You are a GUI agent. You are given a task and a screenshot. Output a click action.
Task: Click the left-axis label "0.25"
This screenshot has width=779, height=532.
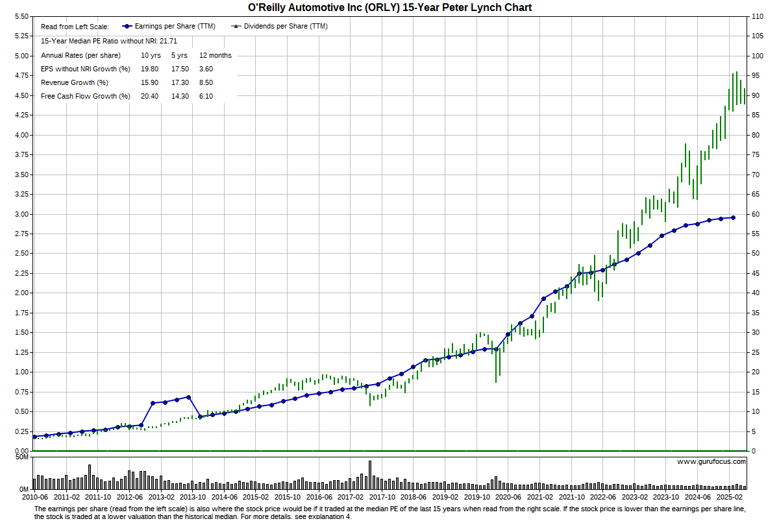[x=21, y=432]
